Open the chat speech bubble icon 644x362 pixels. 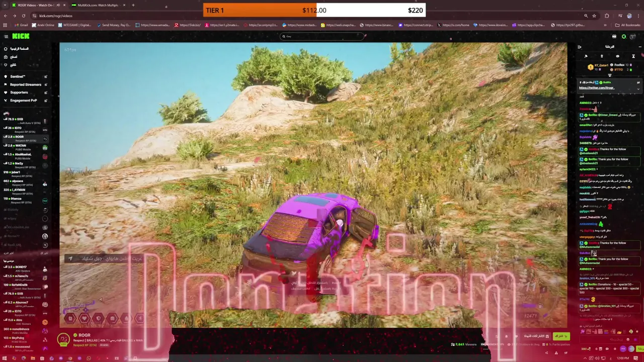pos(617,56)
